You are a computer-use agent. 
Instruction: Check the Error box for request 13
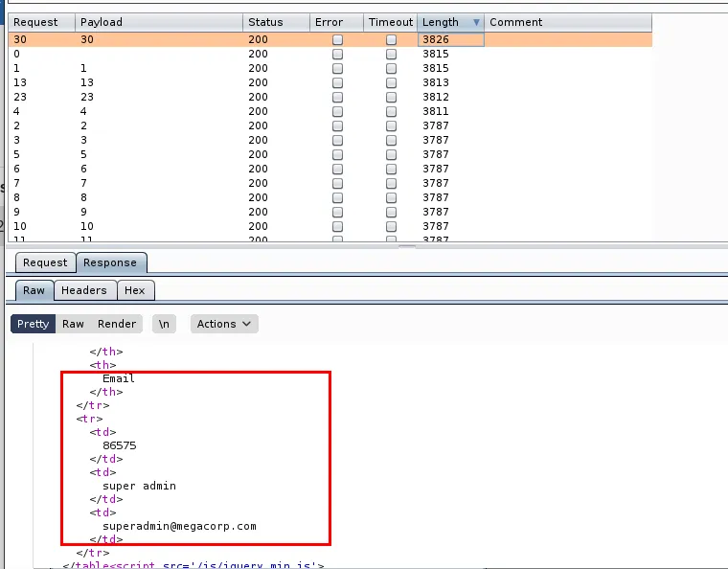click(x=337, y=83)
